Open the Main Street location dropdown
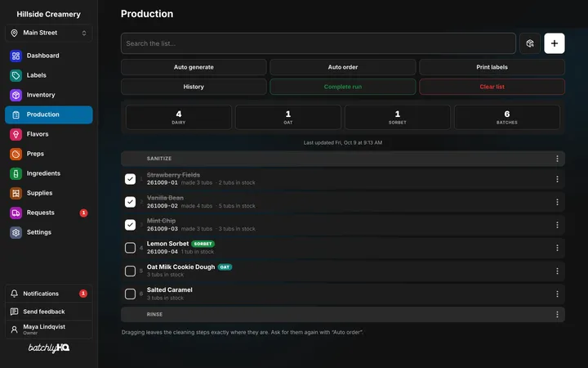This screenshot has width=588, height=368. point(49,33)
